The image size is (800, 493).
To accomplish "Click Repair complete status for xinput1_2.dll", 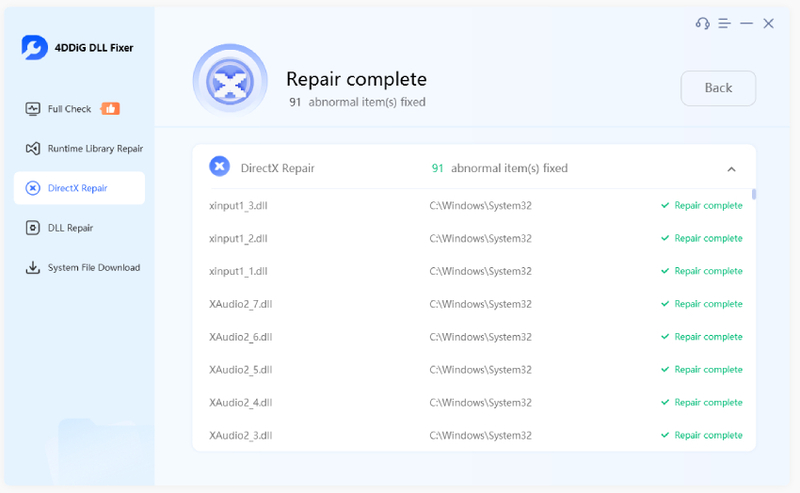I will [x=702, y=238].
